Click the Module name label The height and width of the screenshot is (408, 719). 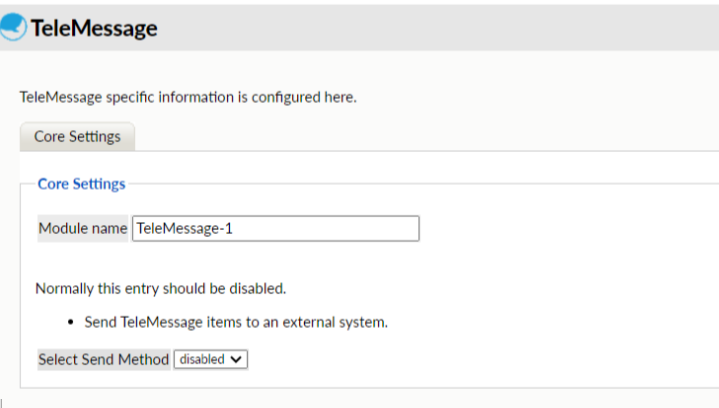[x=83, y=229]
